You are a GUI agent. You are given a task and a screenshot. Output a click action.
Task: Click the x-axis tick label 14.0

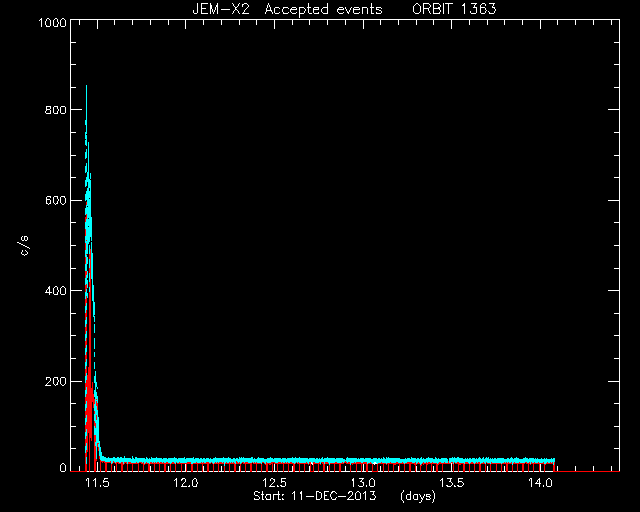click(x=540, y=483)
